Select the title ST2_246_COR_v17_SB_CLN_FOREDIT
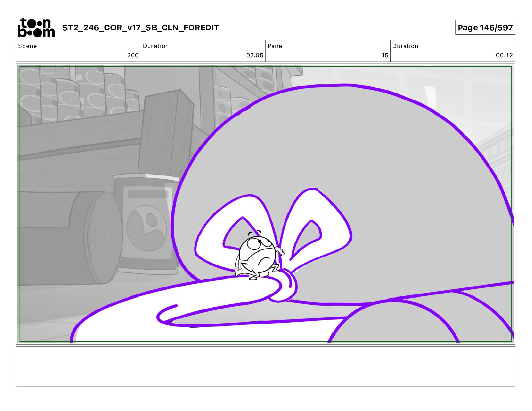Screen dimensions: 532x411 coord(140,28)
